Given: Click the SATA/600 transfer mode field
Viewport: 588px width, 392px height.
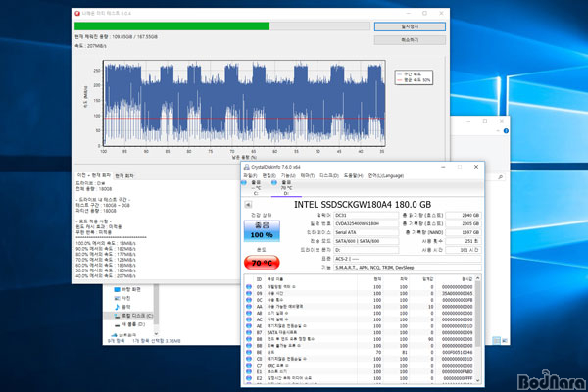Looking at the screenshot, I should (x=366, y=241).
